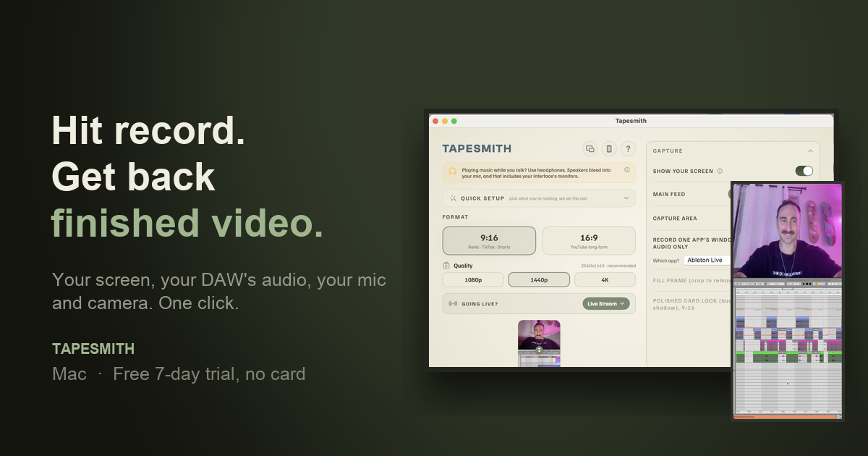Viewport: 868px width, 456px height.
Task: Click the screen windows icon beside the Tapesmith logo
Action: click(x=590, y=148)
